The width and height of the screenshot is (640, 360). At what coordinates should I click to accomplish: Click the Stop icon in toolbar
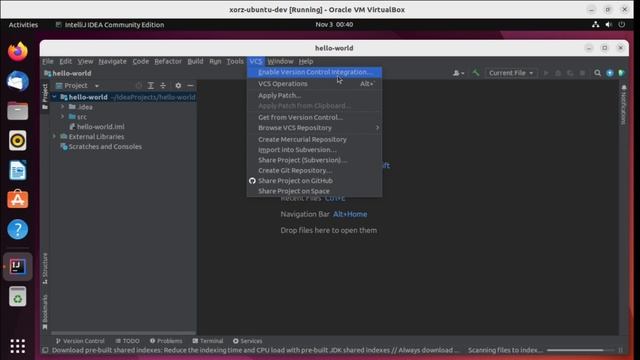click(x=582, y=73)
